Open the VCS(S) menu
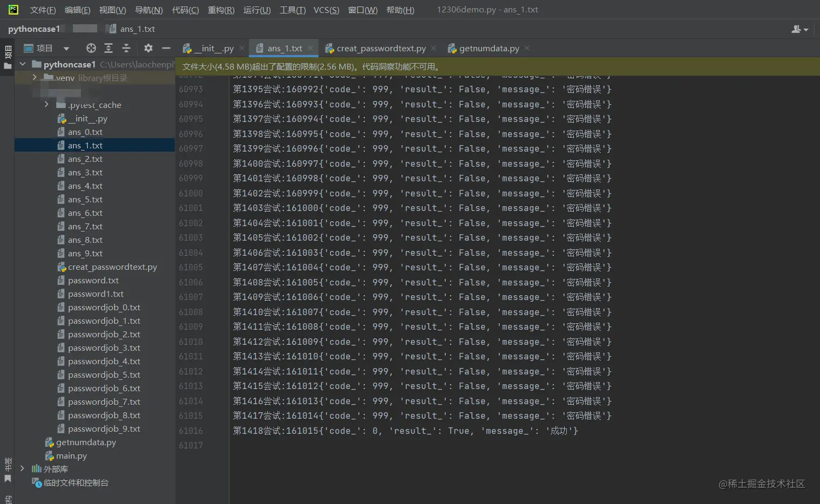Image resolution: width=820 pixels, height=504 pixels. (326, 10)
